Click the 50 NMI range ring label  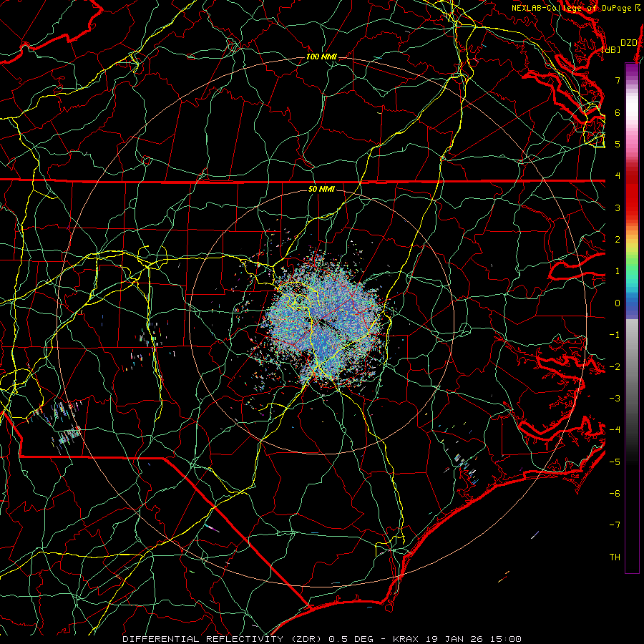(321, 190)
